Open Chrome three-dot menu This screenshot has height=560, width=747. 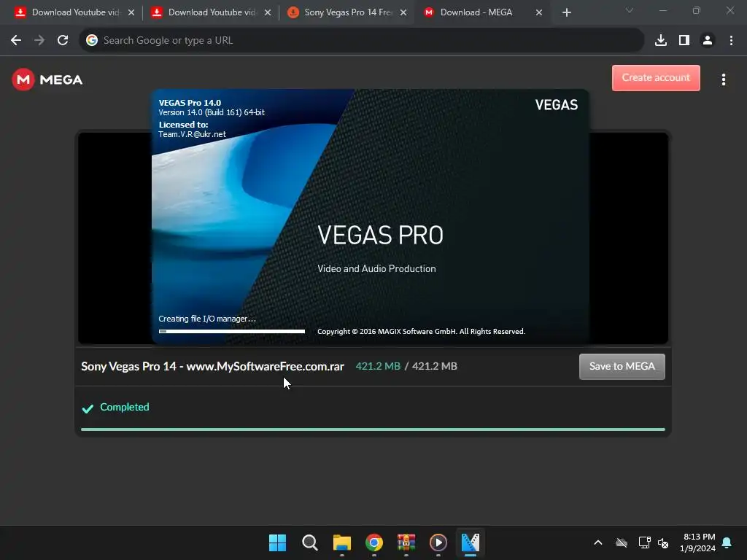pyautogui.click(x=731, y=41)
